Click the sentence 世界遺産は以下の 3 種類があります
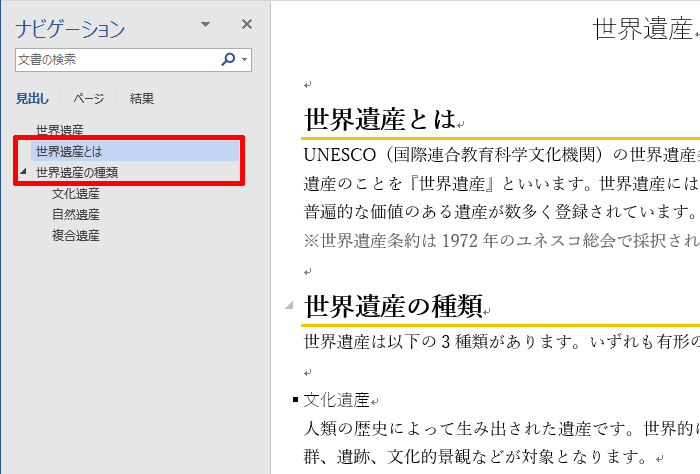700x474 pixels. pos(442,342)
